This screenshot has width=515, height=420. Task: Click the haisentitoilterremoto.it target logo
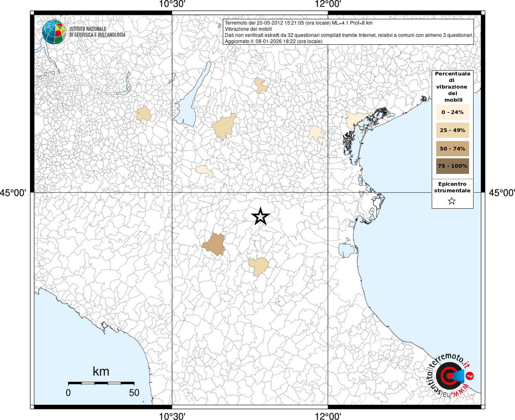[x=450, y=375]
